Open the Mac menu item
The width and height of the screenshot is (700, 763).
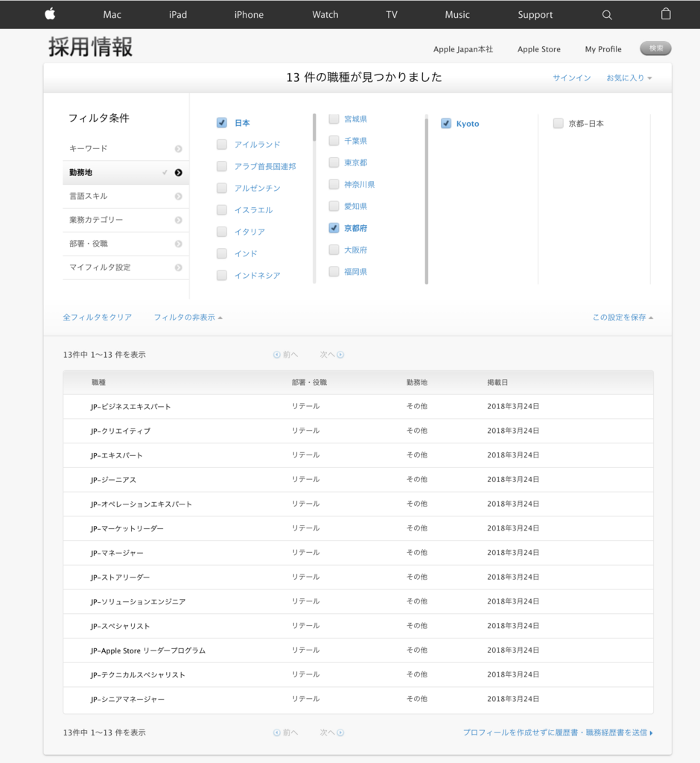coord(112,15)
